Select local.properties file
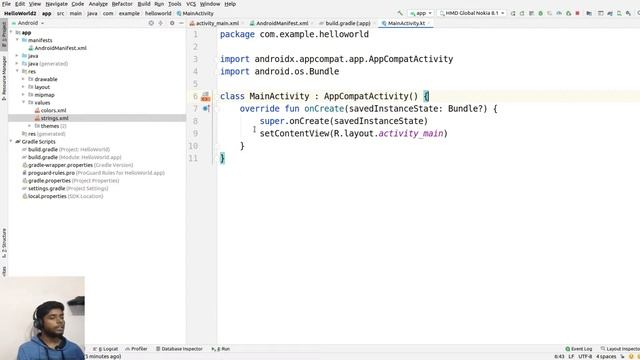Image resolution: width=640 pixels, height=360 pixels. pos(63,196)
